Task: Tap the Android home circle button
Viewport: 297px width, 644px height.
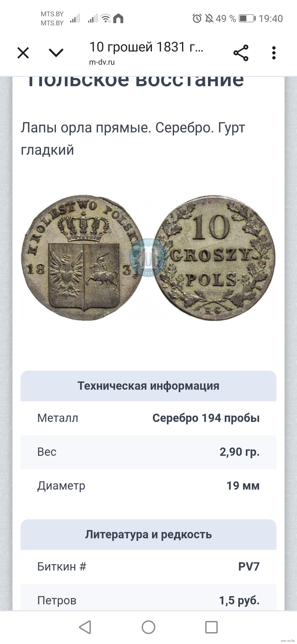Action: (x=148, y=627)
